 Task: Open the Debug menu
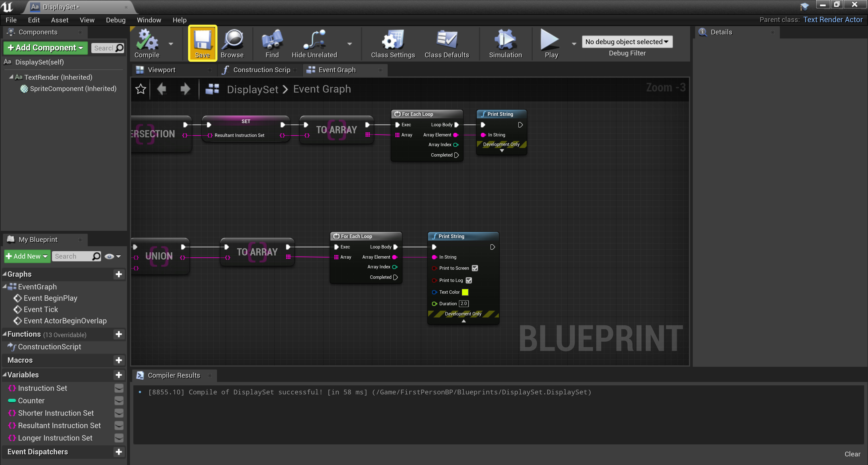coord(116,20)
